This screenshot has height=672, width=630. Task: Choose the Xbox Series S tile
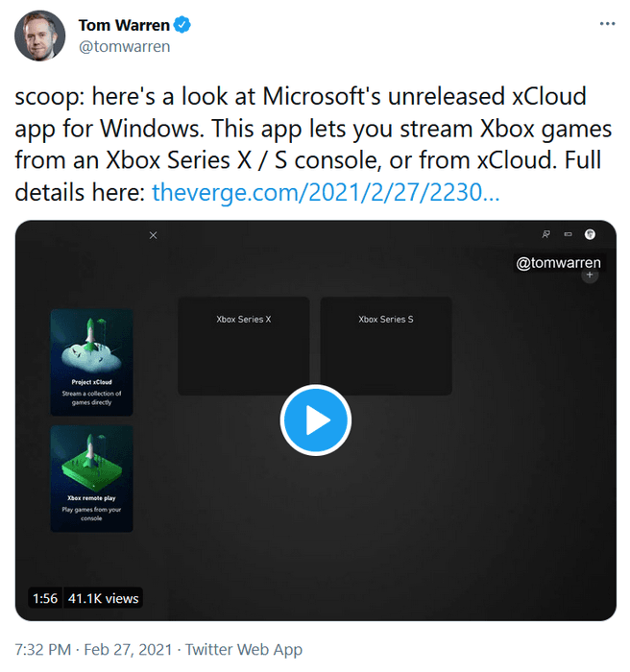point(386,346)
